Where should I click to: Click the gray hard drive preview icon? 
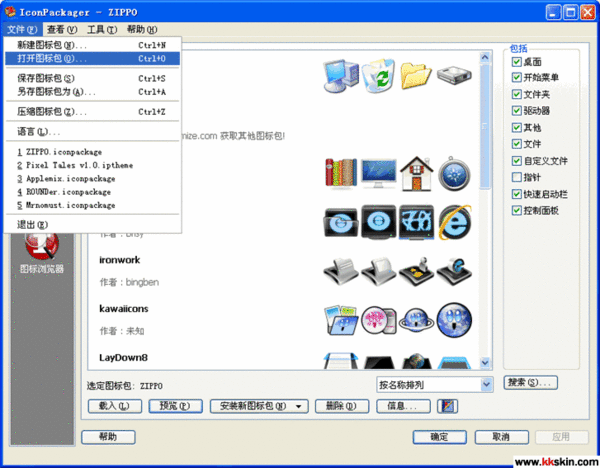pos(454,75)
